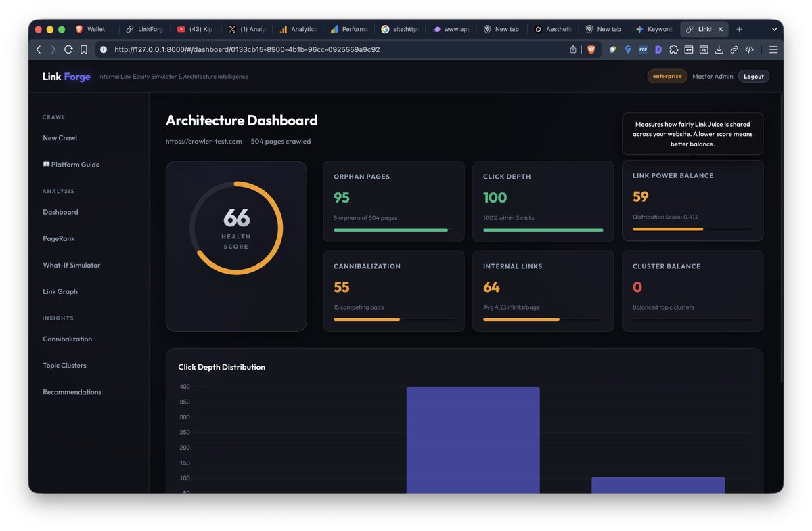Image resolution: width=812 pixels, height=531 pixels.
Task: Open Link Graph from the sidebar
Action: [60, 291]
